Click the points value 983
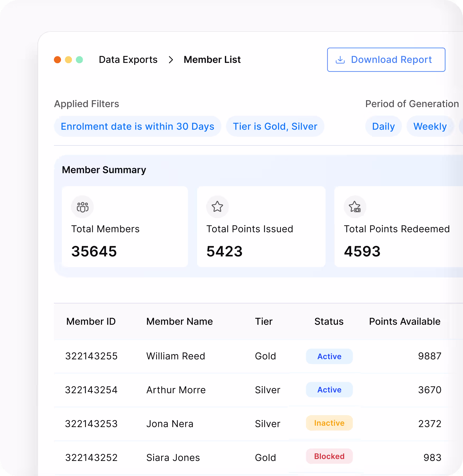The width and height of the screenshot is (463, 476). point(432,458)
